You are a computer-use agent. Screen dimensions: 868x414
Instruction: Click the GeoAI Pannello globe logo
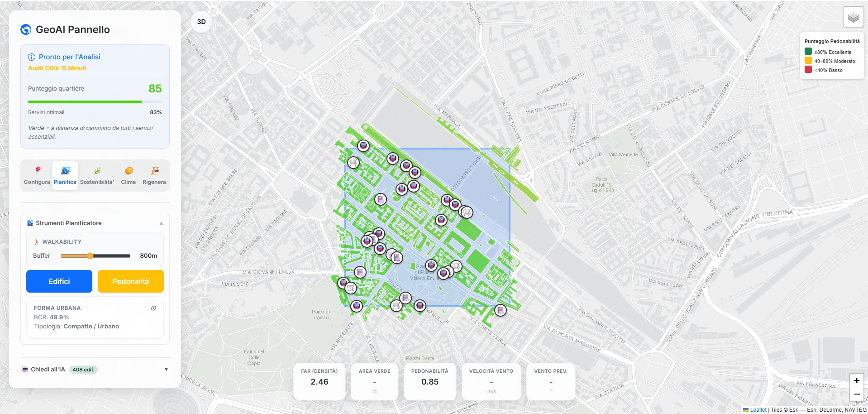[x=26, y=29]
